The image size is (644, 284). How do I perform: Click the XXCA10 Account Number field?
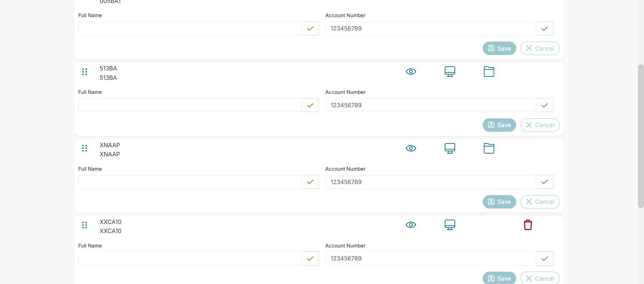[x=430, y=259]
